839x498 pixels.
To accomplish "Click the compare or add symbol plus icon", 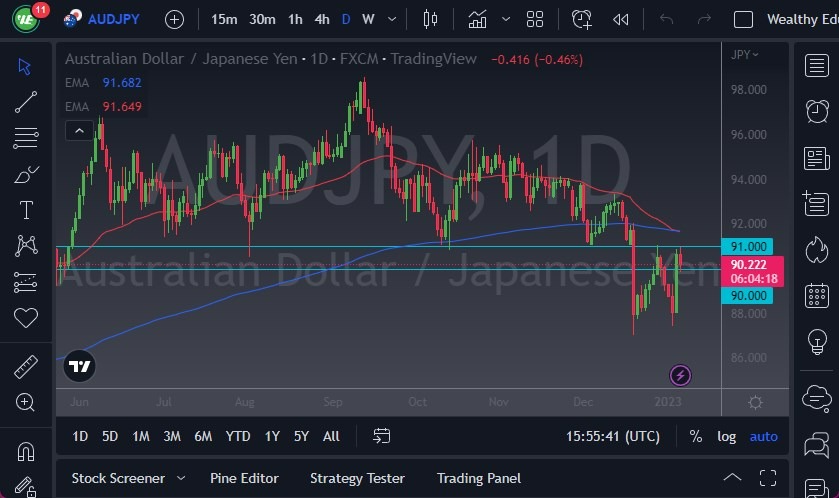I will pyautogui.click(x=174, y=20).
